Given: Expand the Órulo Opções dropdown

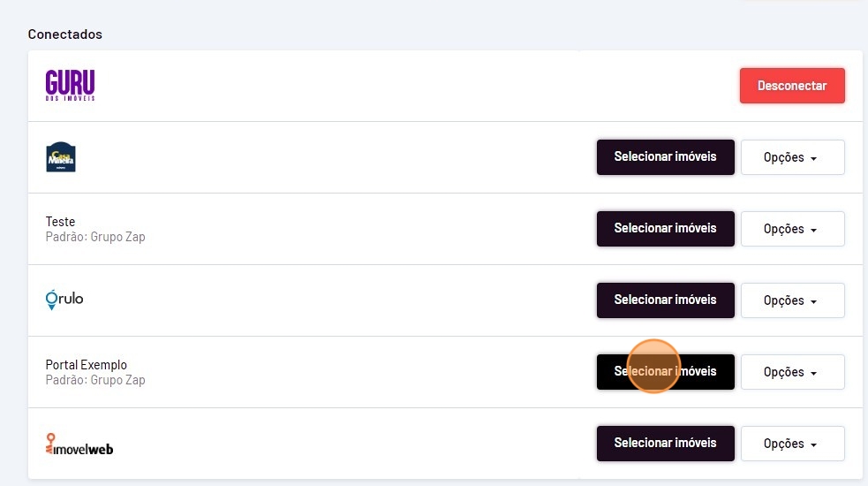Looking at the screenshot, I should [x=791, y=300].
